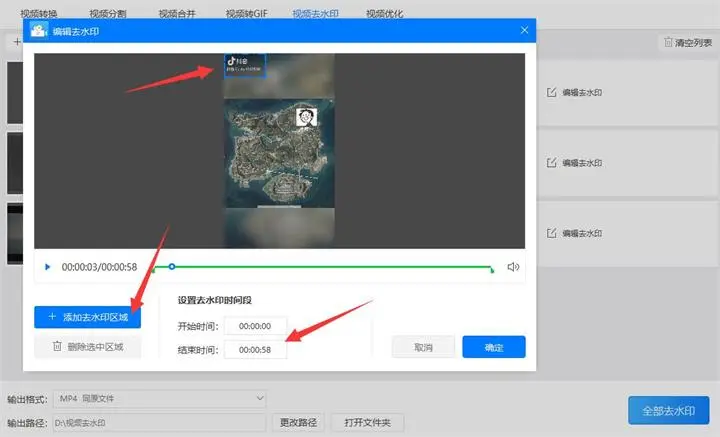
Task: Click edit icon in second list row
Action: click(551, 162)
